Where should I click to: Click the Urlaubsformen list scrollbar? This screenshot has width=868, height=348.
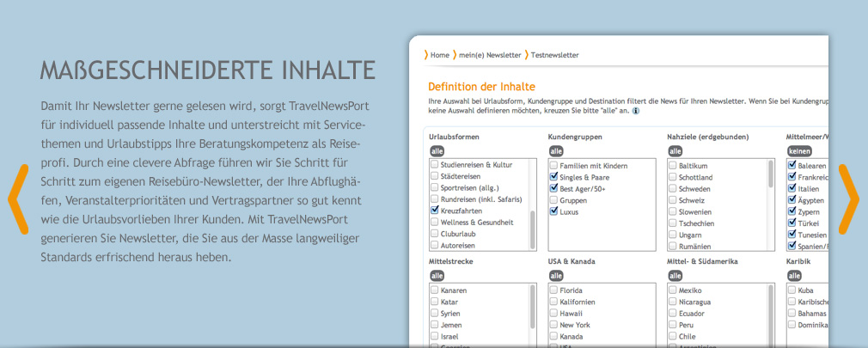pyautogui.click(x=533, y=205)
